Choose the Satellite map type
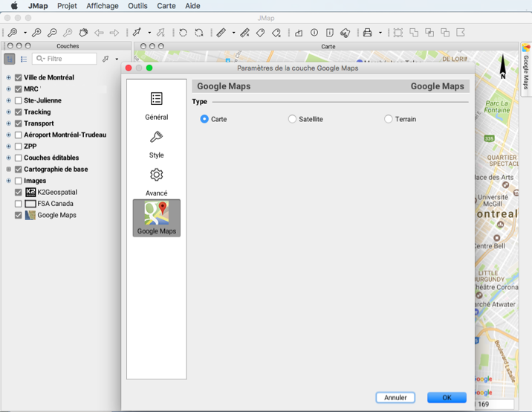This screenshot has height=412, width=532. tap(292, 119)
